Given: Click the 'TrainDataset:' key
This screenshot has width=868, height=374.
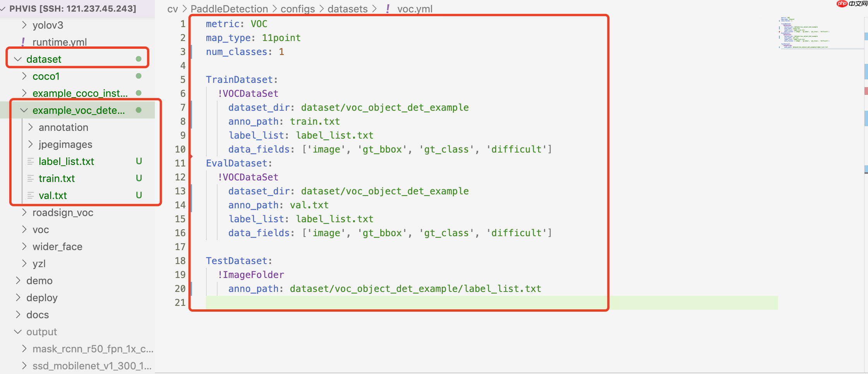Looking at the screenshot, I should (242, 80).
